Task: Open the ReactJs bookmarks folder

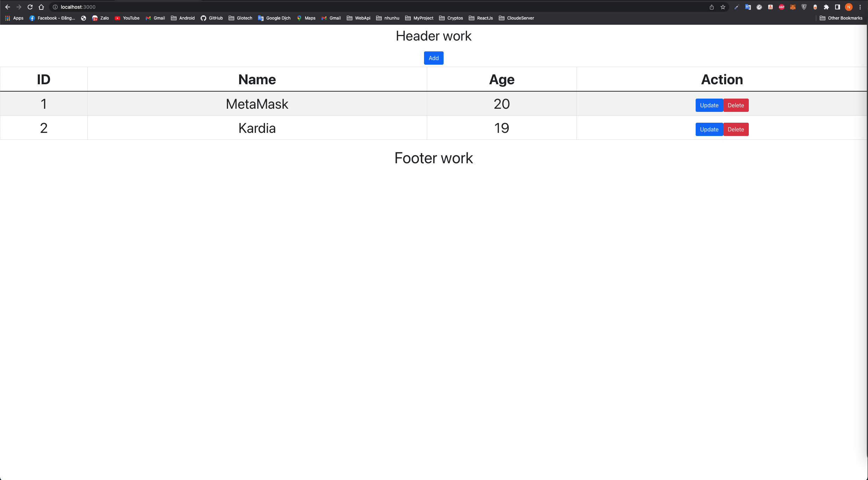Action: pyautogui.click(x=481, y=18)
